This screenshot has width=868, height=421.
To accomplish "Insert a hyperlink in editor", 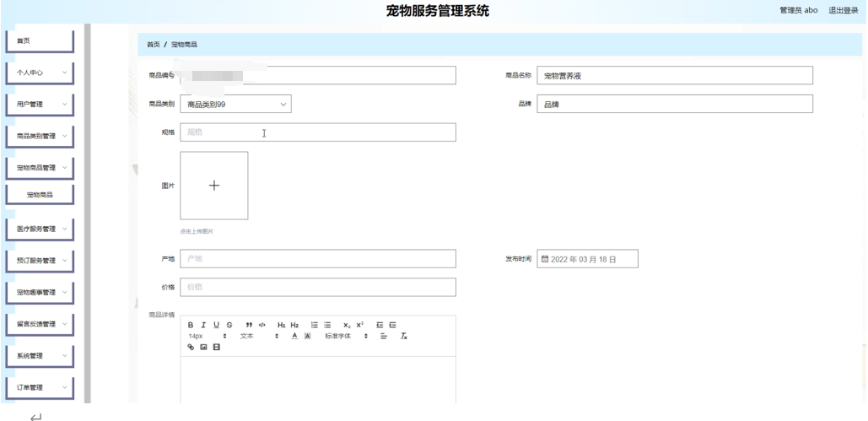I will (x=191, y=348).
